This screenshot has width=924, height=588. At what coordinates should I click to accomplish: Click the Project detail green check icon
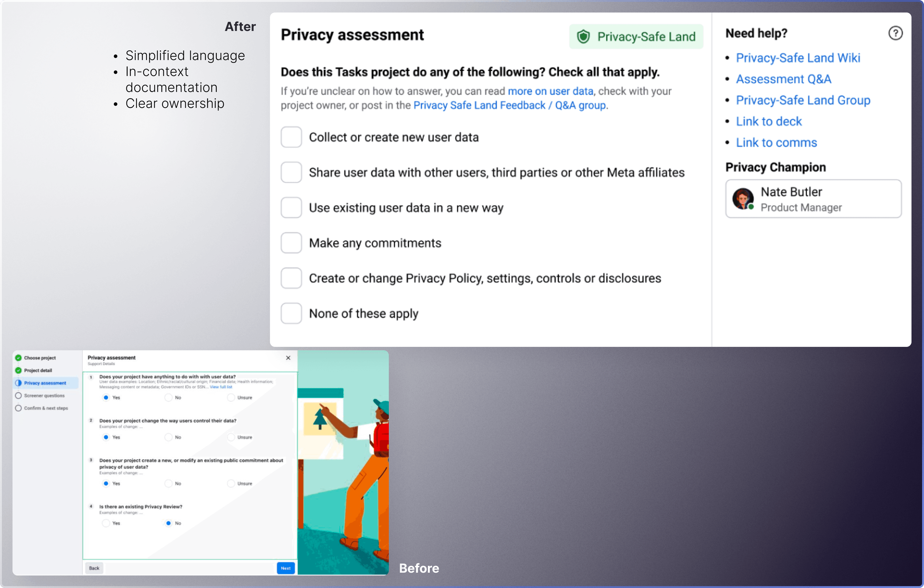tap(18, 371)
